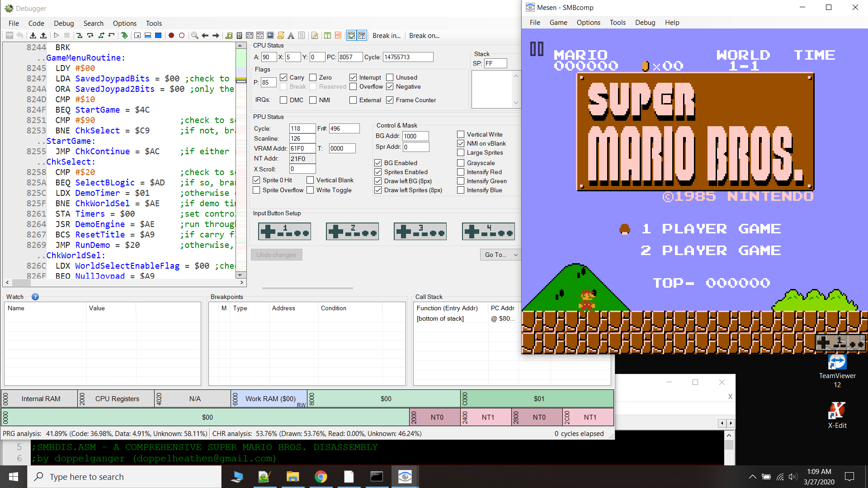Screen dimensions: 868x488
Task: Click the code view scroll-up arrow
Action: 241,46
